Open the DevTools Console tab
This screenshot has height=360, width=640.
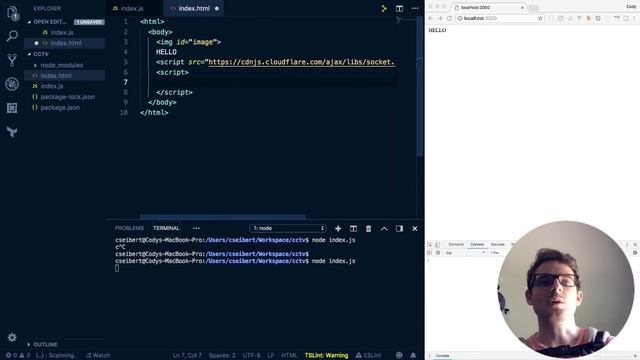(x=477, y=244)
